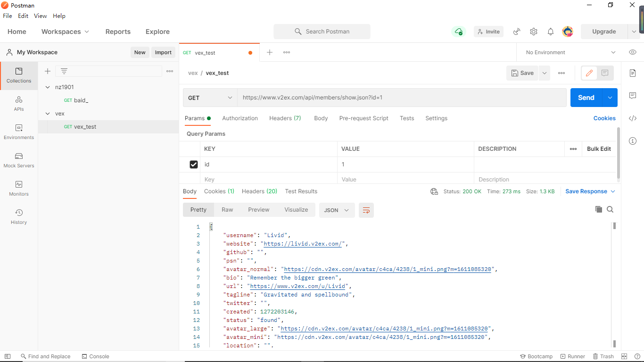Viewport: 644px width, 362px height.
Task: Open request three-dot options next to Save
Action: pyautogui.click(x=561, y=73)
